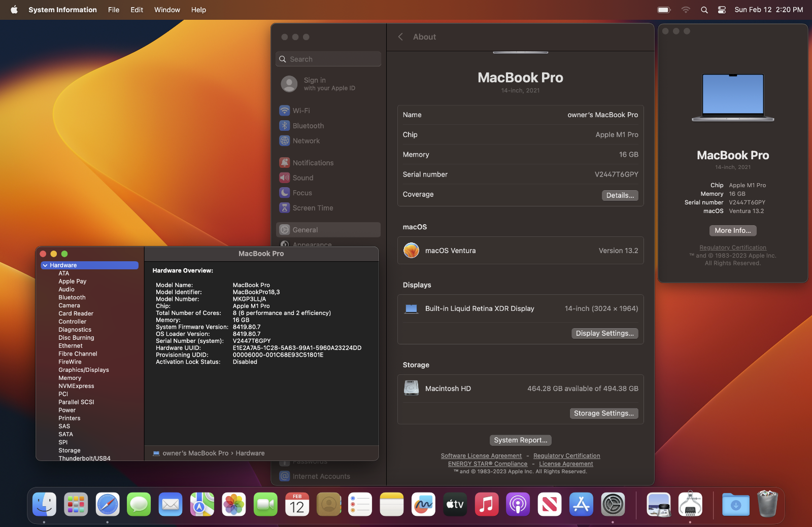Click macOS Ventura version row
The image size is (812, 527).
520,251
